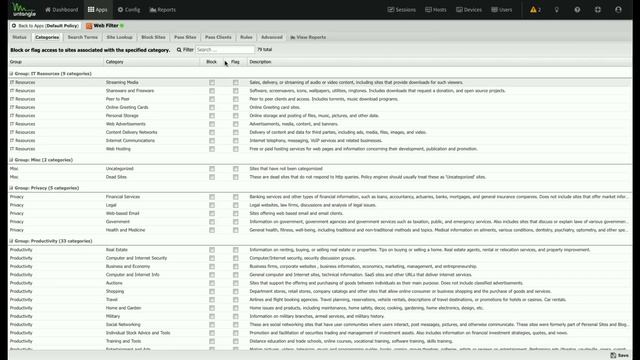
Task: Select the Computer and Internet Security name
Action: (x=136, y=258)
